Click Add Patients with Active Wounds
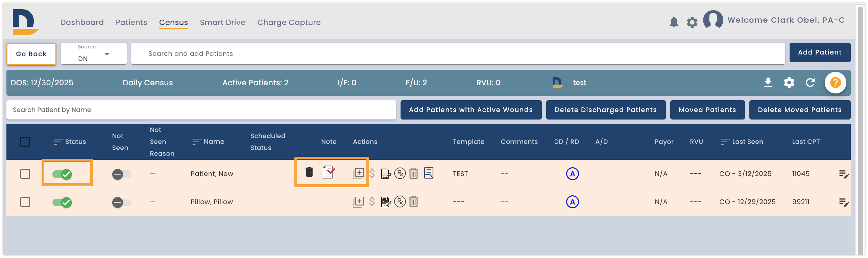The height and width of the screenshot is (258, 868). pyautogui.click(x=471, y=110)
